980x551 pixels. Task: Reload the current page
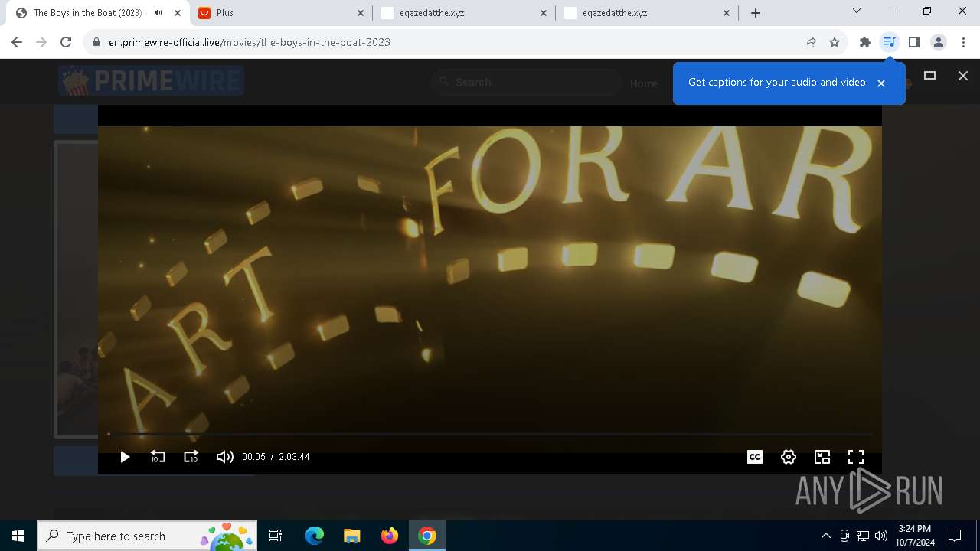(x=66, y=42)
